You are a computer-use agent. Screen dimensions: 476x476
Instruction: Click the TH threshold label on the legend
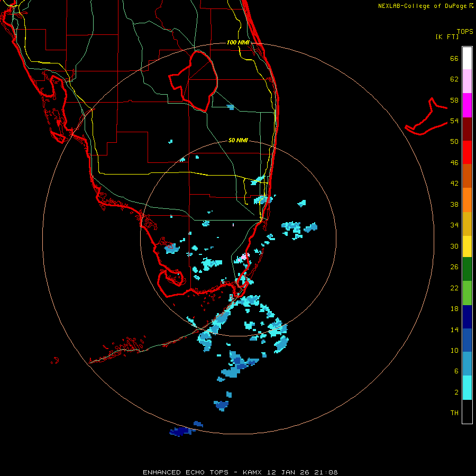pyautogui.click(x=454, y=413)
